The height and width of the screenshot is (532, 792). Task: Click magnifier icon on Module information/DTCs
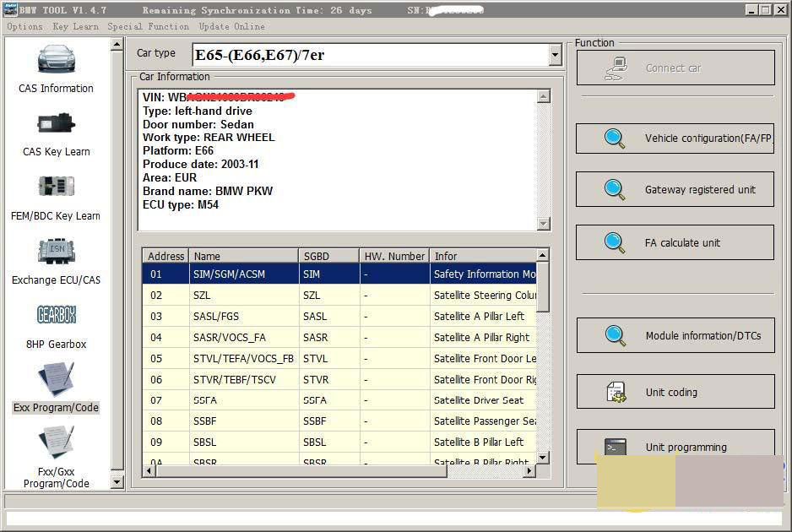point(616,335)
